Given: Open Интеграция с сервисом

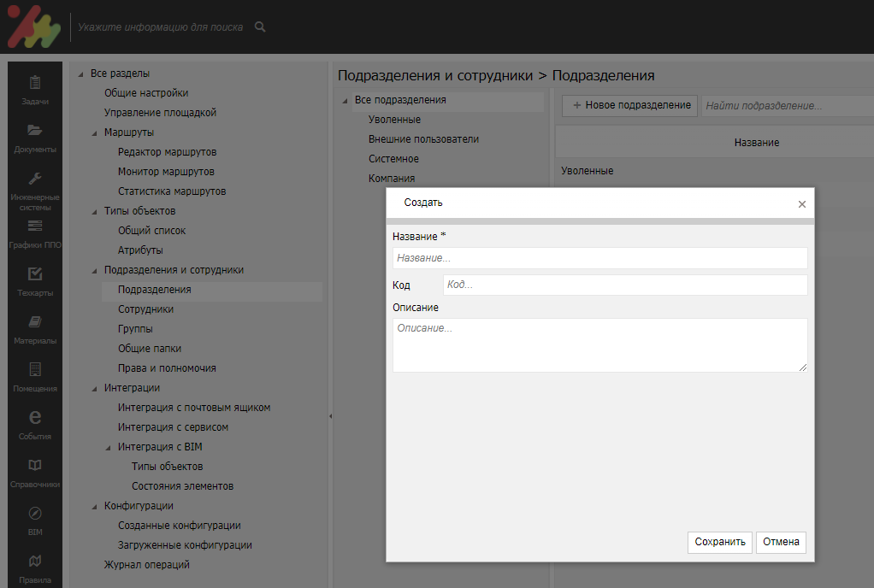Looking at the screenshot, I should coord(173,427).
